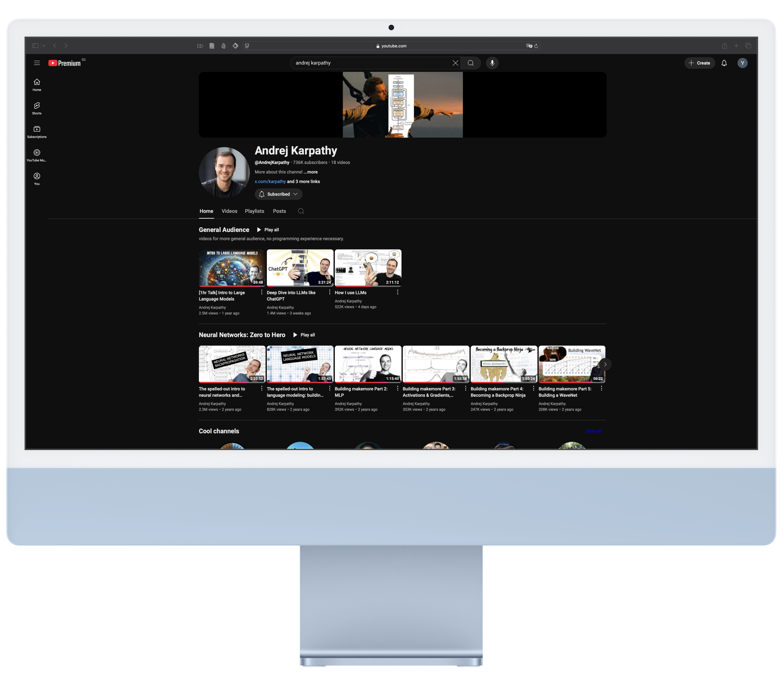Click the voice search microphone
This screenshot has width=784, height=686.
point(492,63)
